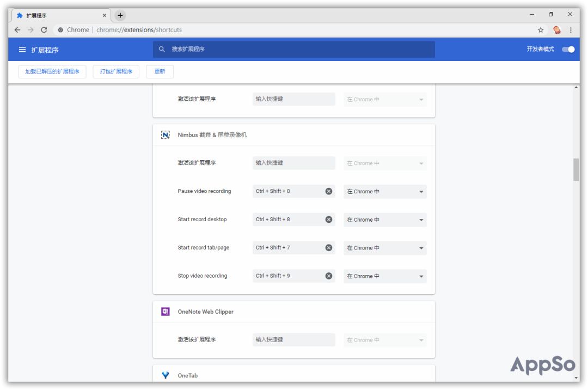Viewport: 588px width, 390px height.
Task: Clear the Start record tab/page shortcut
Action: pyautogui.click(x=328, y=247)
